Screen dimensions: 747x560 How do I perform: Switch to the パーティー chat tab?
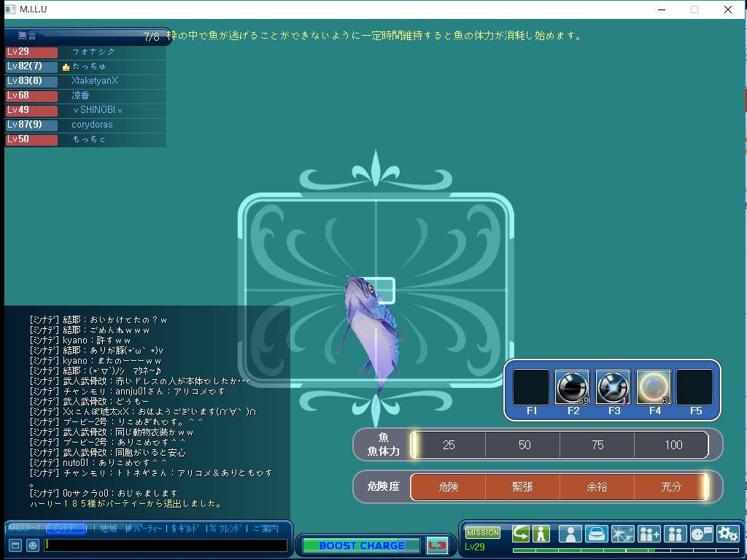tap(147, 529)
